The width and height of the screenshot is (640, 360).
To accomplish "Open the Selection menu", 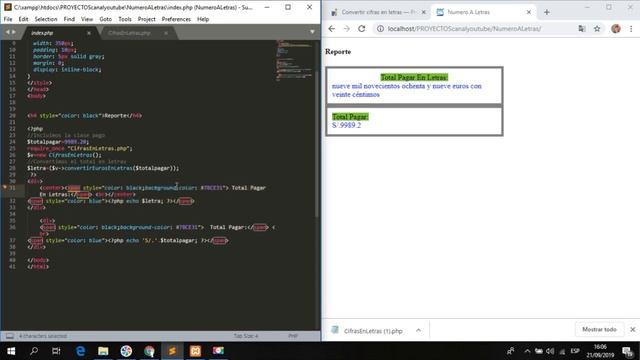I will click(x=46, y=19).
